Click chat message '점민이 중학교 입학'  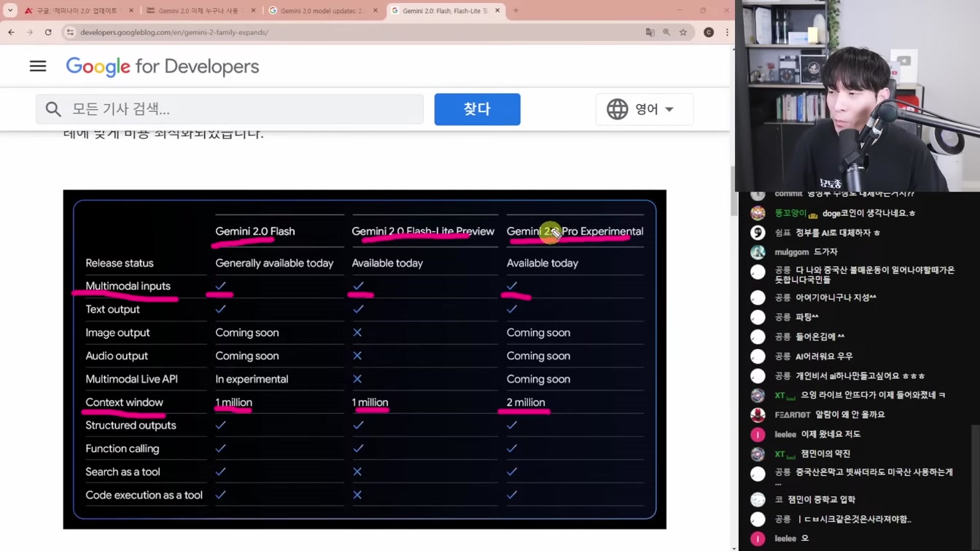822,499
